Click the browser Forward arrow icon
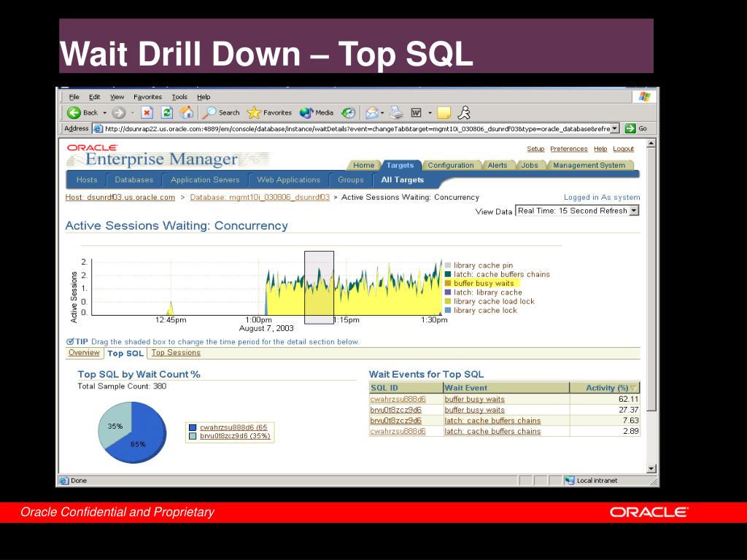 (x=118, y=113)
